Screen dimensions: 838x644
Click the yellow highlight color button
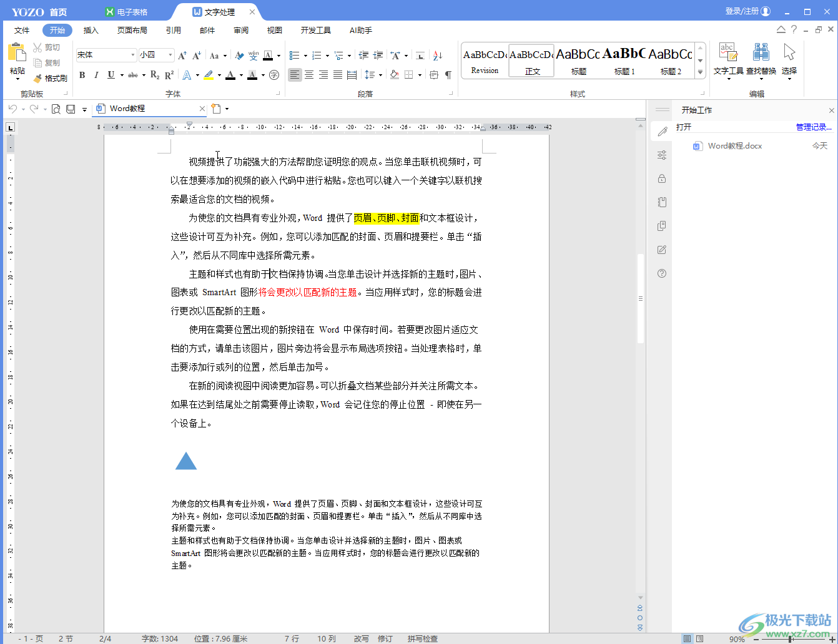tap(209, 76)
